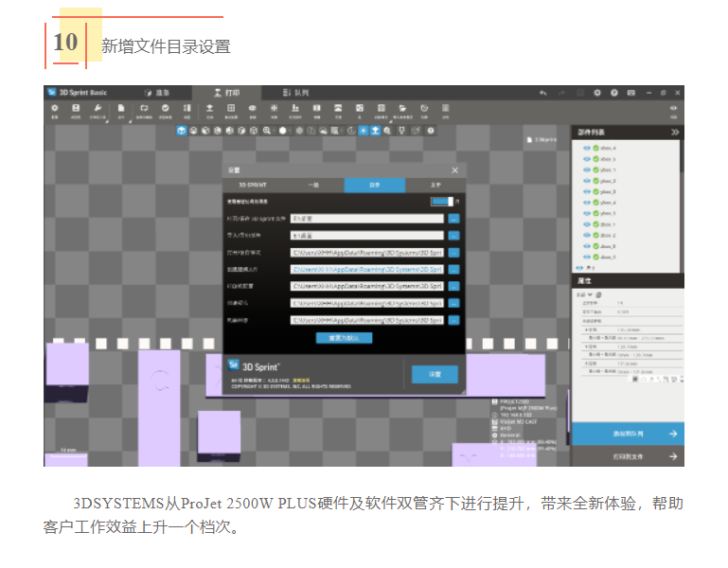
Task: Click the question mark icon in the view bar
Action: click(431, 131)
